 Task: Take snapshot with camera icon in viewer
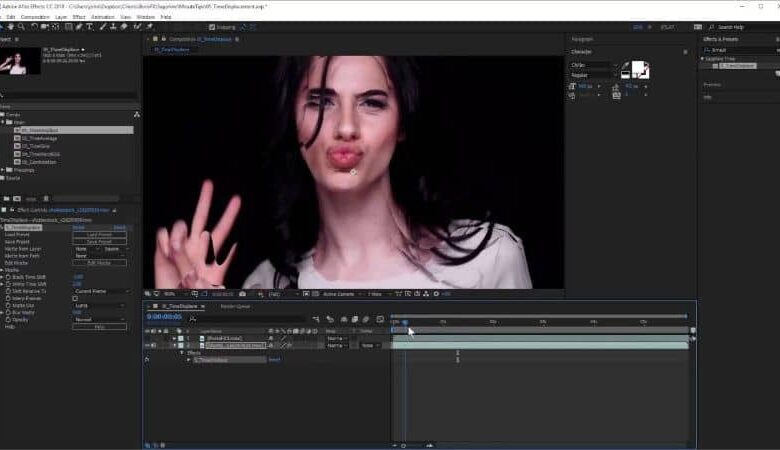point(243,294)
